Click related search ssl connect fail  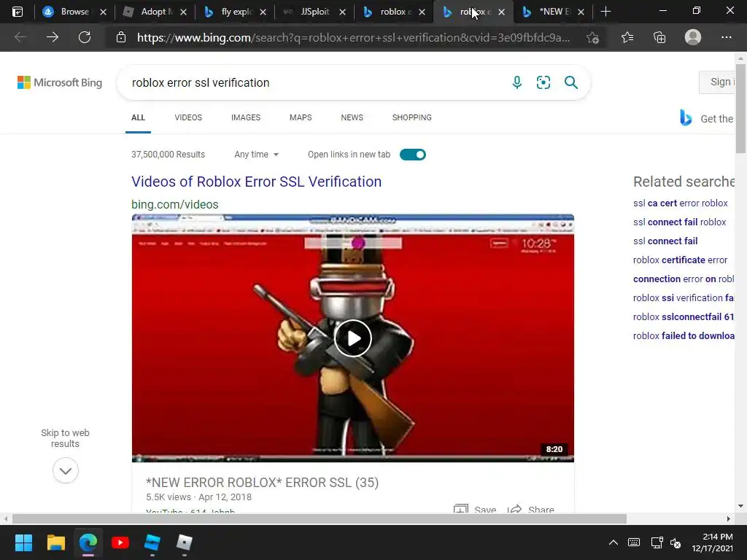click(665, 241)
